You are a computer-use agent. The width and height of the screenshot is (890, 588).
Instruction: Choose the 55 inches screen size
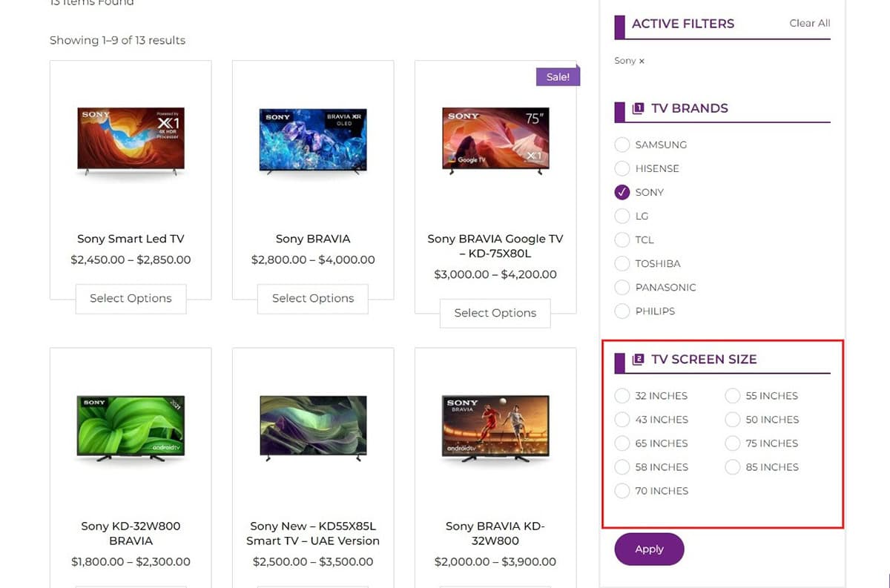click(733, 396)
